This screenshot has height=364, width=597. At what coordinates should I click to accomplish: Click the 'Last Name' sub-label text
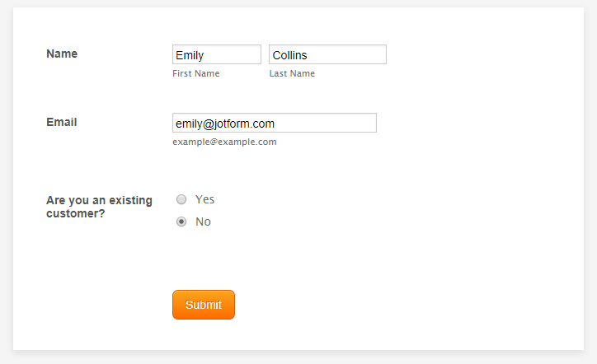pyautogui.click(x=292, y=73)
